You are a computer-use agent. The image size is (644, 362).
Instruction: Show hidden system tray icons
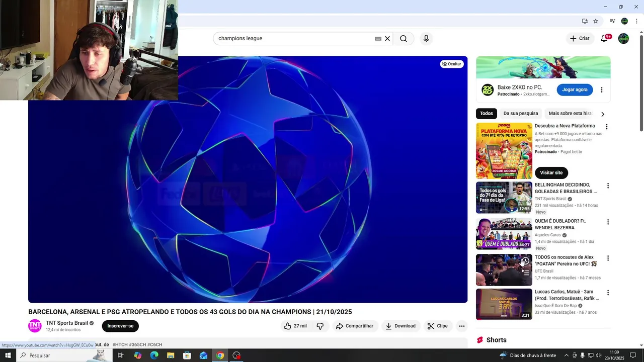coord(567,355)
